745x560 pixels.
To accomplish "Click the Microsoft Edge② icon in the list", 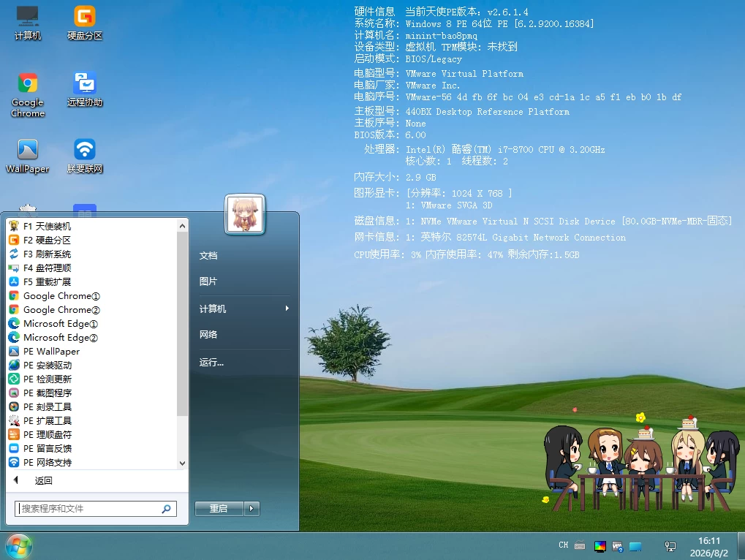I will tap(14, 337).
